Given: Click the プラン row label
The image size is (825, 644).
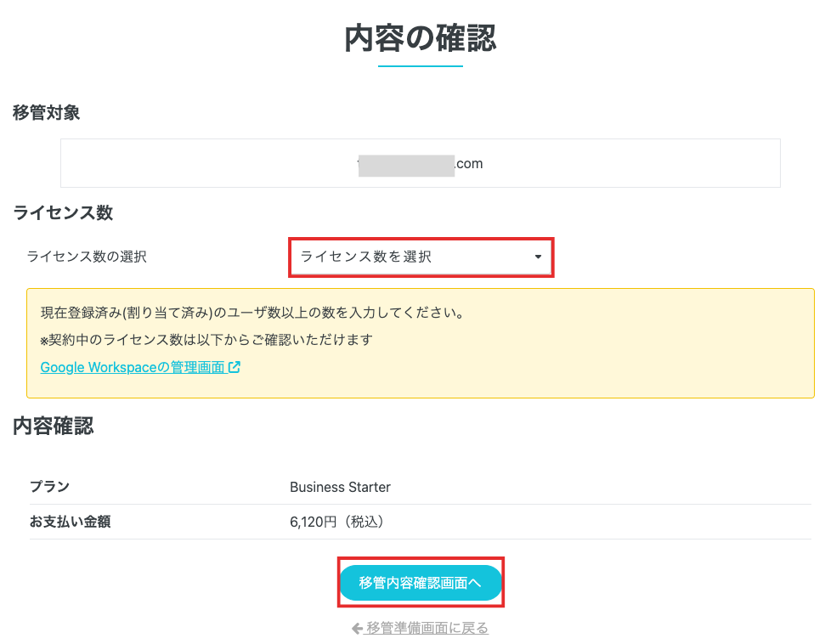Looking at the screenshot, I should [x=49, y=487].
